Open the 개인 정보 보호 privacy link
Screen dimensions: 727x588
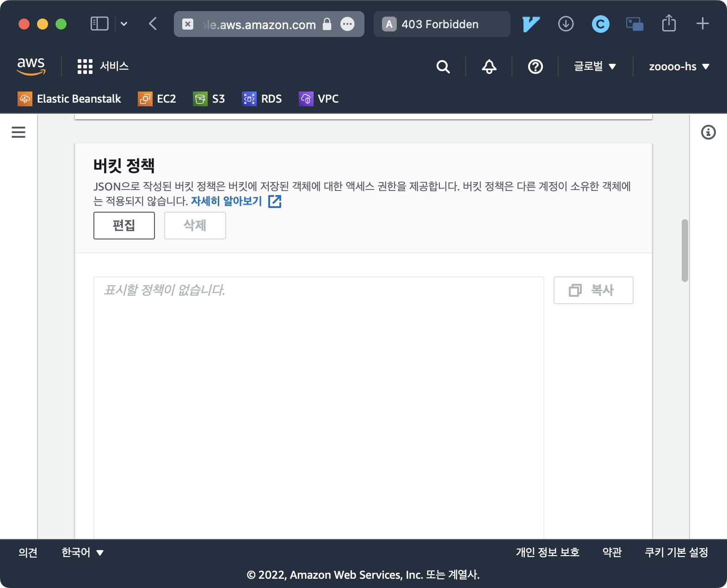(548, 552)
